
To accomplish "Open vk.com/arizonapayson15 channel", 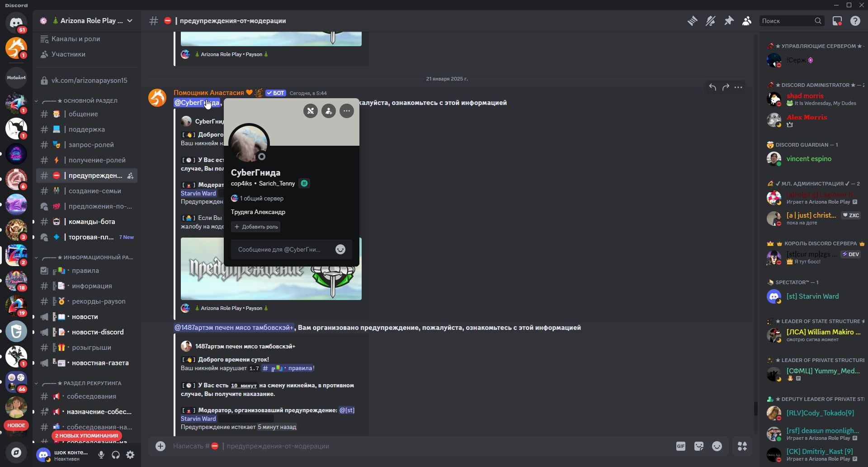I will click(86, 81).
